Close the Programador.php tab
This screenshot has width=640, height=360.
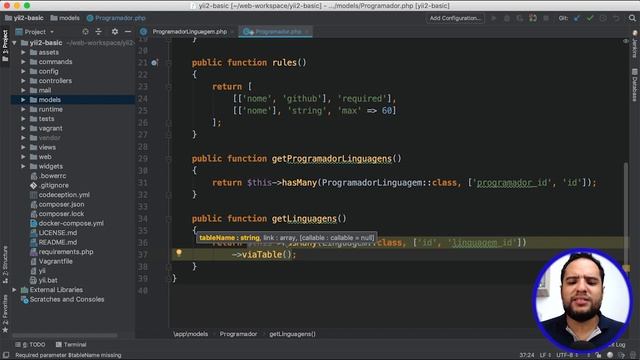[307, 31]
